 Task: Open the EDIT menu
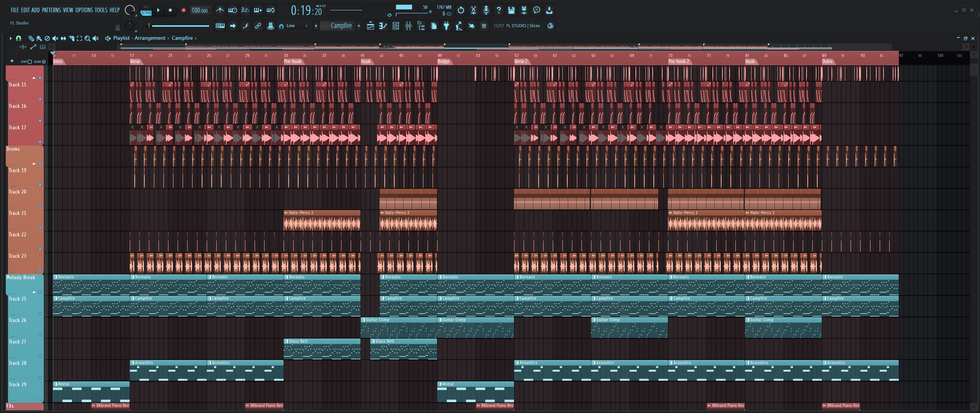click(x=25, y=10)
